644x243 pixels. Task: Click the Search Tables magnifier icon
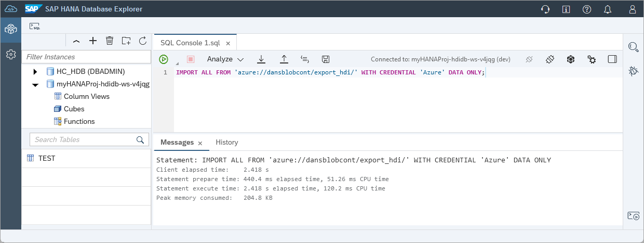click(x=140, y=139)
